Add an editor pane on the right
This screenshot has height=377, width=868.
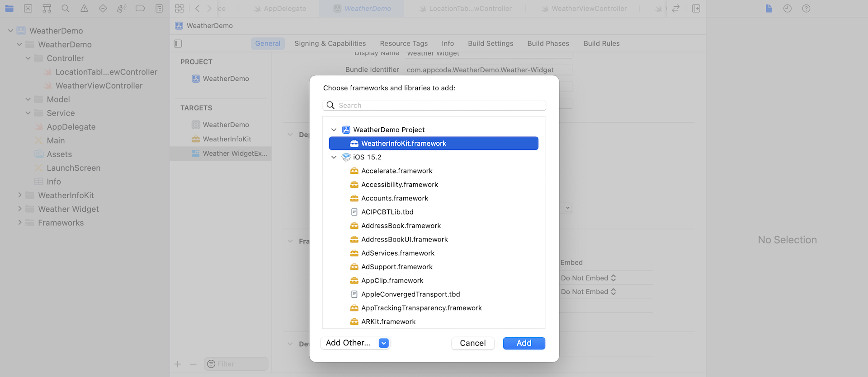696,8
